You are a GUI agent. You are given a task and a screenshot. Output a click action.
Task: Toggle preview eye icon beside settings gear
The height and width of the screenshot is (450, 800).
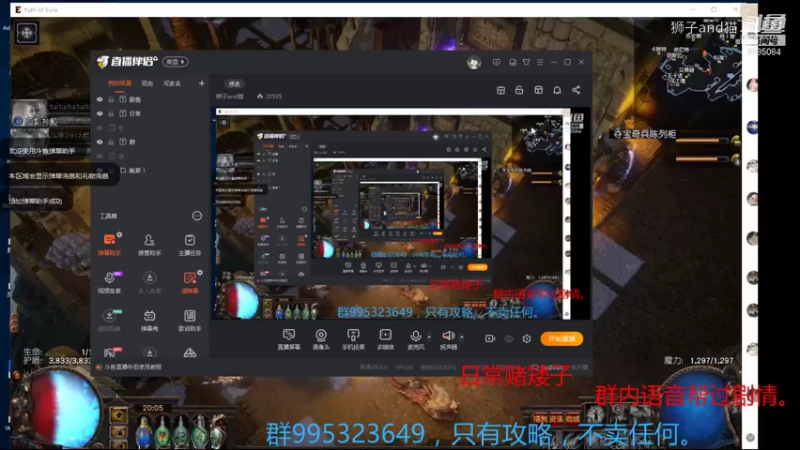pos(509,338)
